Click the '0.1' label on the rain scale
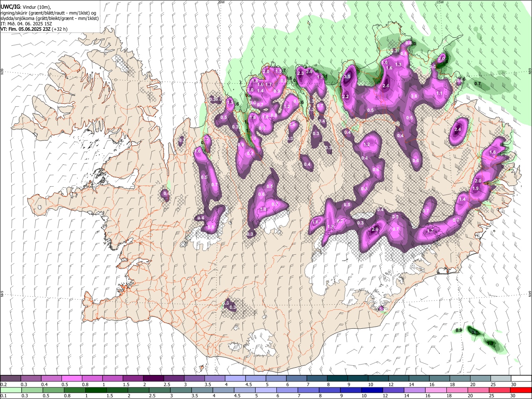532x399 pixels. click(4, 396)
